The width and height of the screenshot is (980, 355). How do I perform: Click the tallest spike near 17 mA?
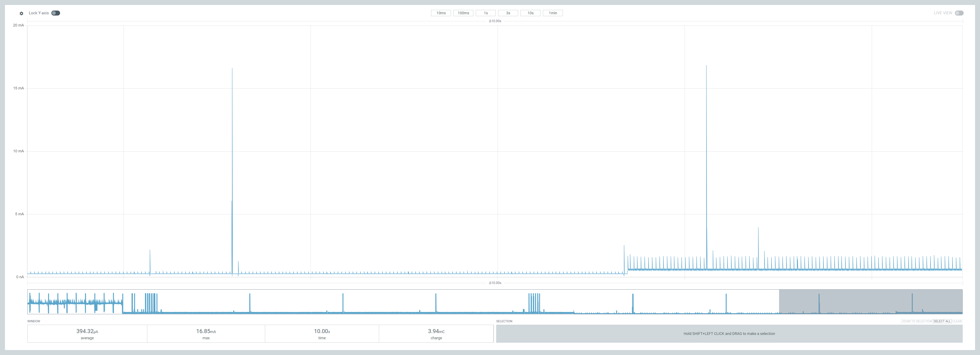(x=706, y=114)
